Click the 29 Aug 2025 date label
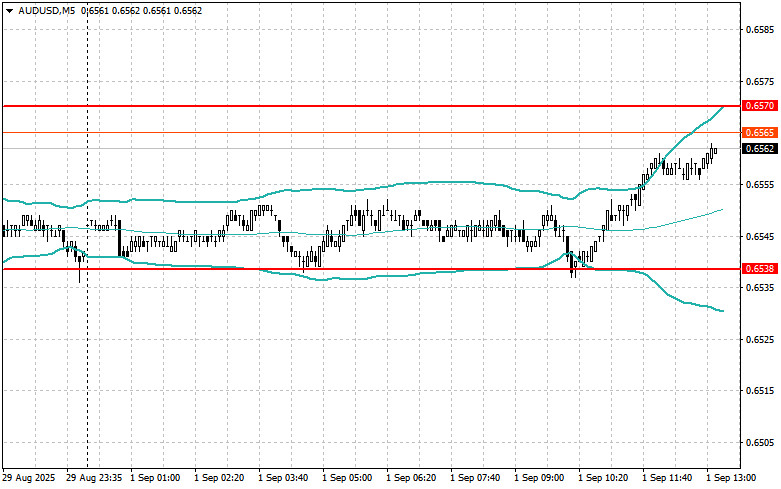The height and width of the screenshot is (489, 781). point(28,478)
